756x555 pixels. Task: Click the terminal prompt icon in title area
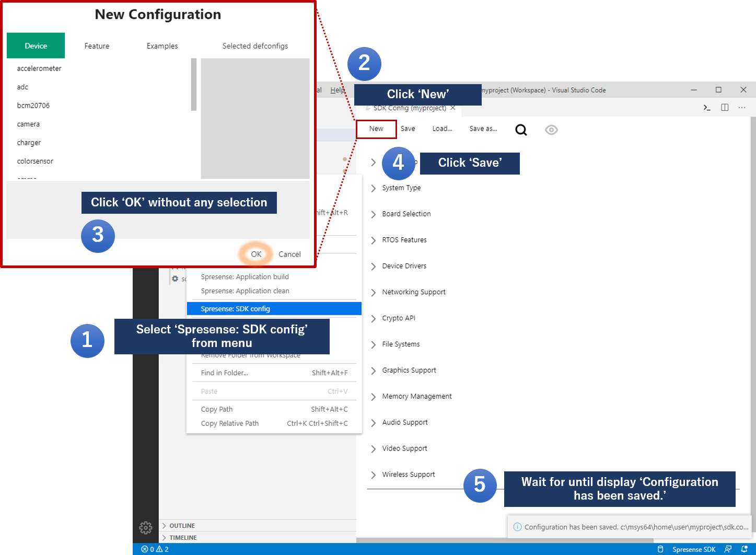(x=707, y=107)
